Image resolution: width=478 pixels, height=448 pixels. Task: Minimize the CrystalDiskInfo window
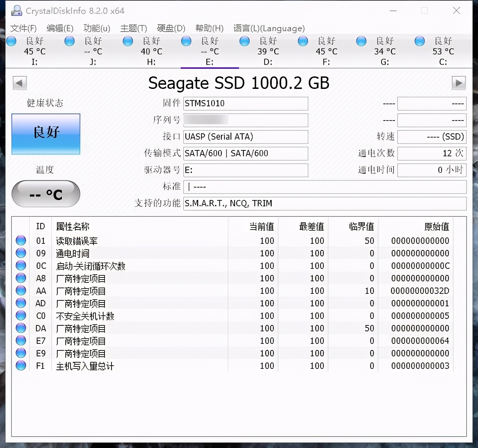(x=393, y=11)
